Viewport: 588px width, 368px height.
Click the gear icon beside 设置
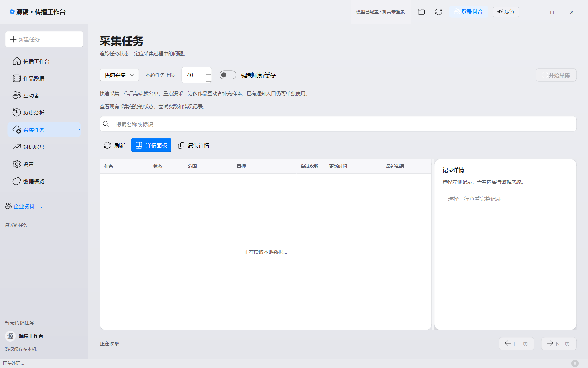(x=17, y=164)
